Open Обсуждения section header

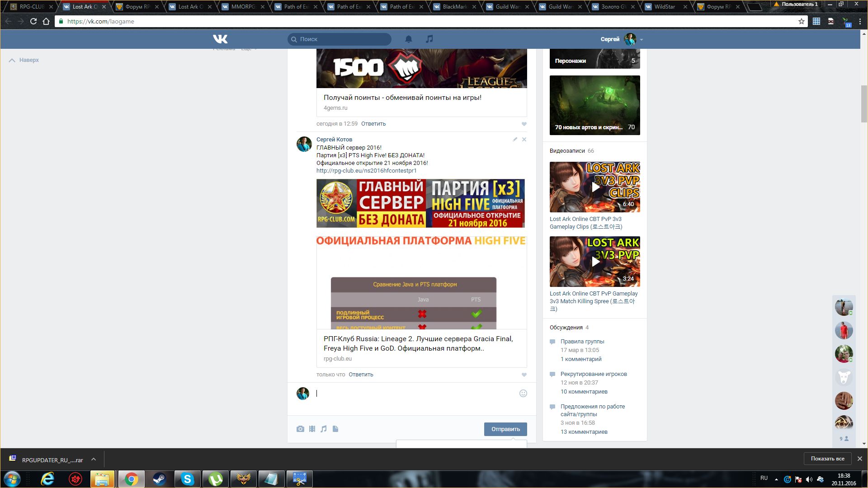click(x=566, y=328)
